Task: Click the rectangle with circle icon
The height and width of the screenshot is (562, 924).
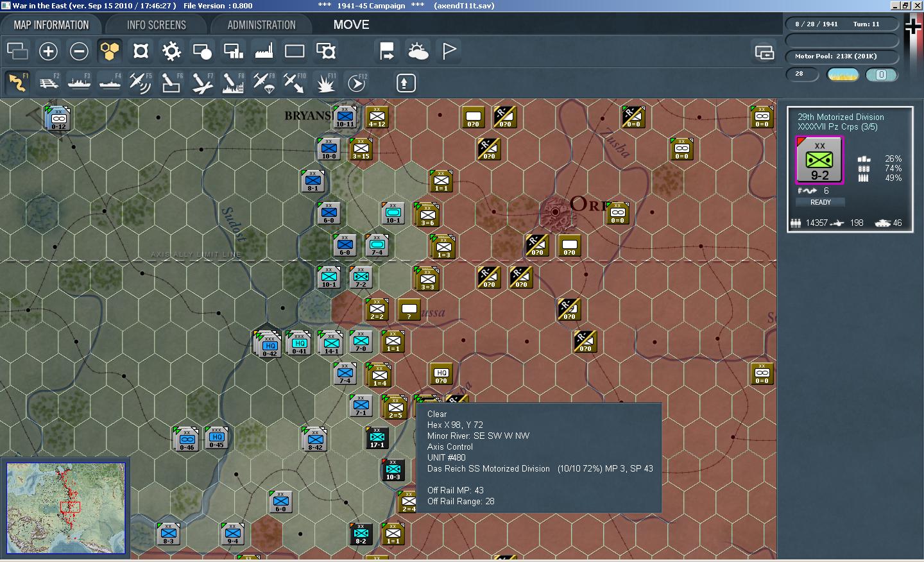Action: tap(202, 51)
